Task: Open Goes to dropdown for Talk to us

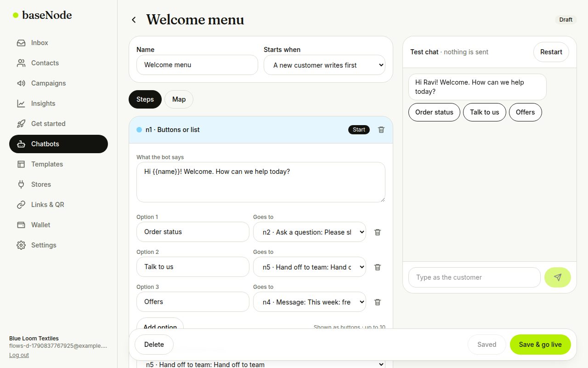Action: (x=310, y=267)
